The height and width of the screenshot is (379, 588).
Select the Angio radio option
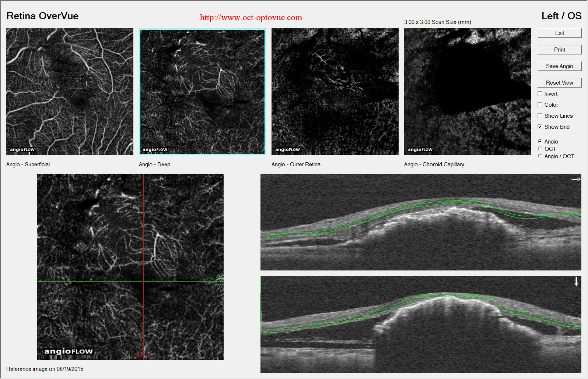coord(540,141)
